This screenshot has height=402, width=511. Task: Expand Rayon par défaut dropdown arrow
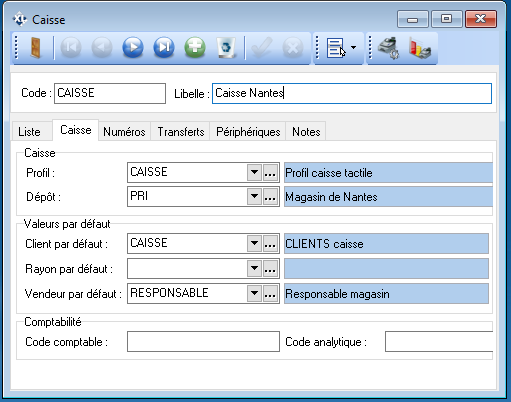[x=254, y=268]
